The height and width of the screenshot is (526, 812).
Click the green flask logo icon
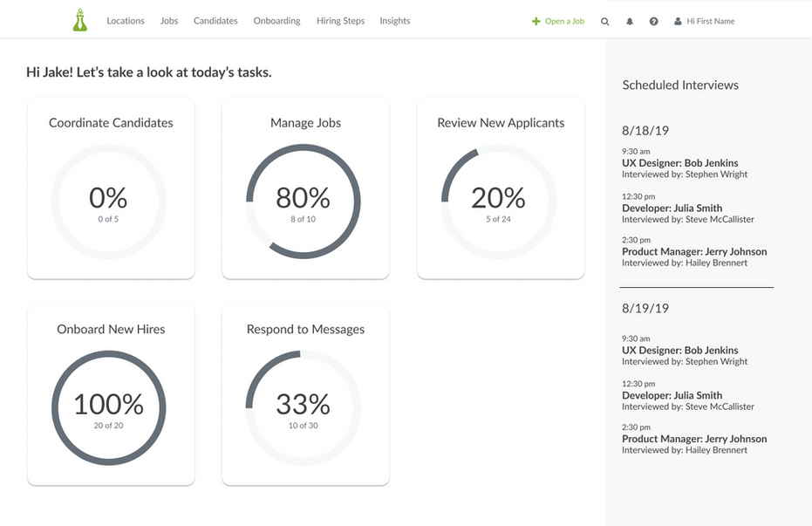[x=80, y=20]
